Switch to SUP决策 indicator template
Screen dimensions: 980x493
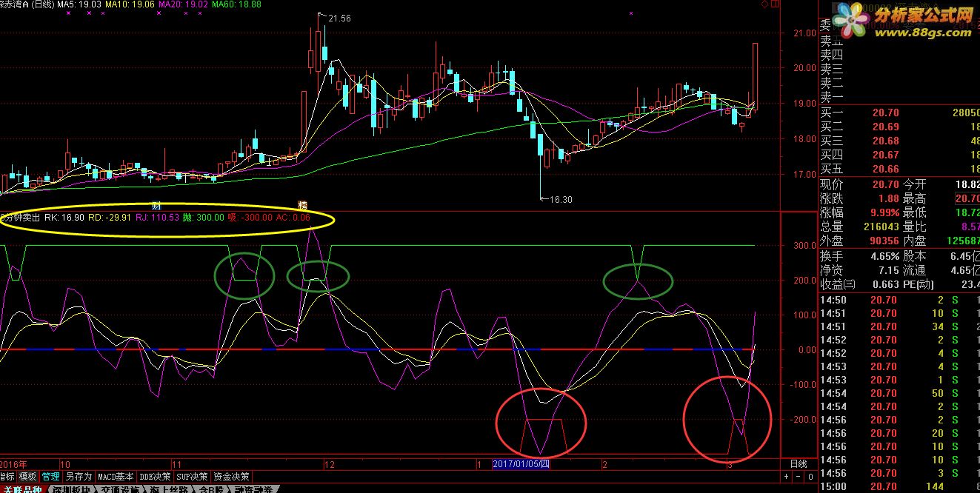(x=192, y=477)
